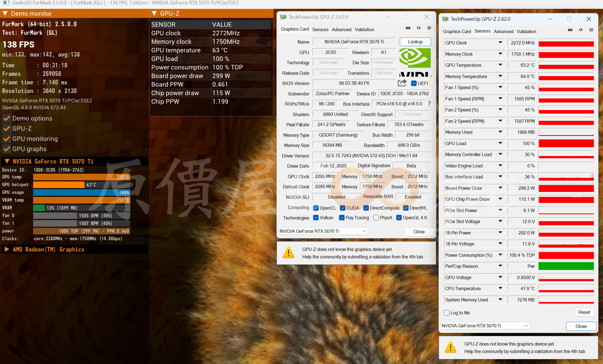This screenshot has height=364, width=603.
Task: Click the Reset button in Sensors tab
Action: tap(584, 312)
